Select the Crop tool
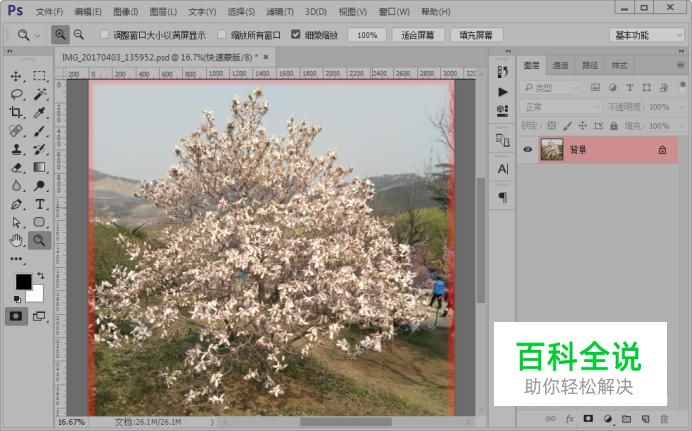 tap(16, 112)
